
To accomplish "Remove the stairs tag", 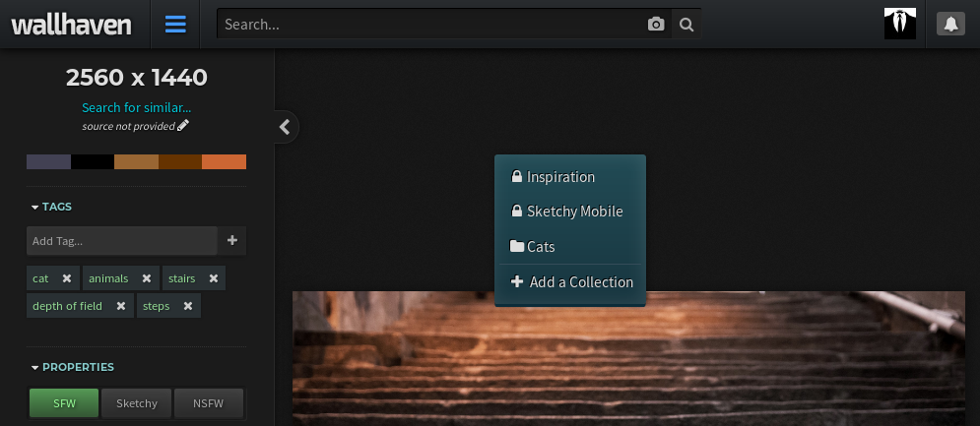I will 213,278.
